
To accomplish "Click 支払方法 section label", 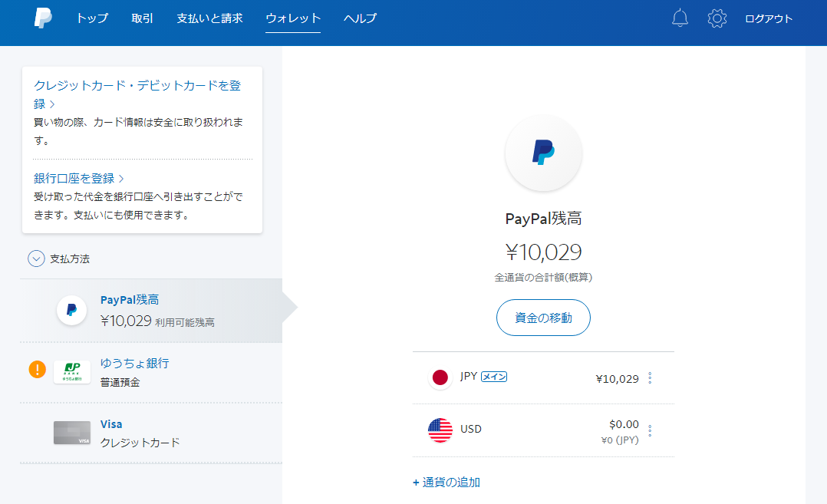I will [x=70, y=259].
